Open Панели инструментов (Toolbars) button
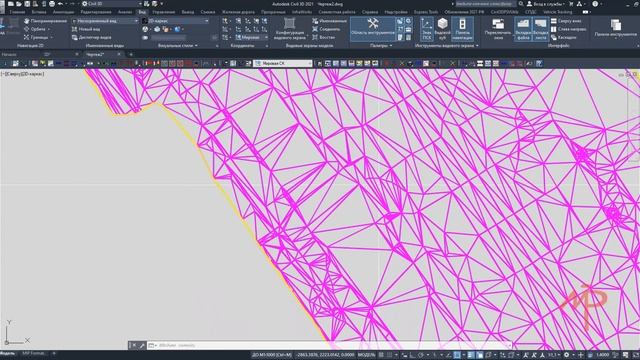 616,29
